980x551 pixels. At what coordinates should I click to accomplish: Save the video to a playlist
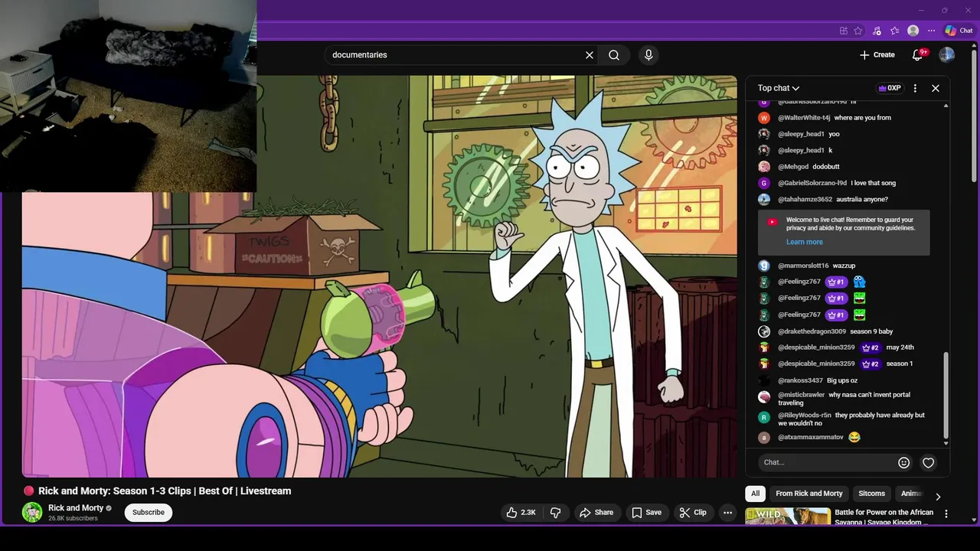pyautogui.click(x=646, y=513)
